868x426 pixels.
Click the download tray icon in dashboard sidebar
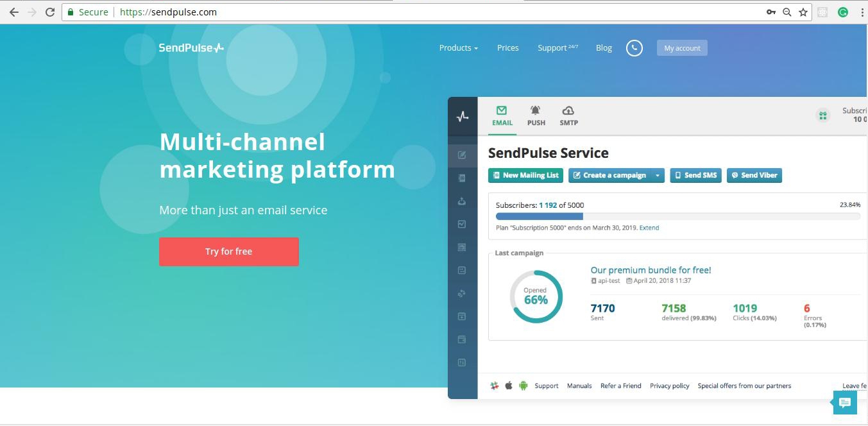[x=462, y=201]
